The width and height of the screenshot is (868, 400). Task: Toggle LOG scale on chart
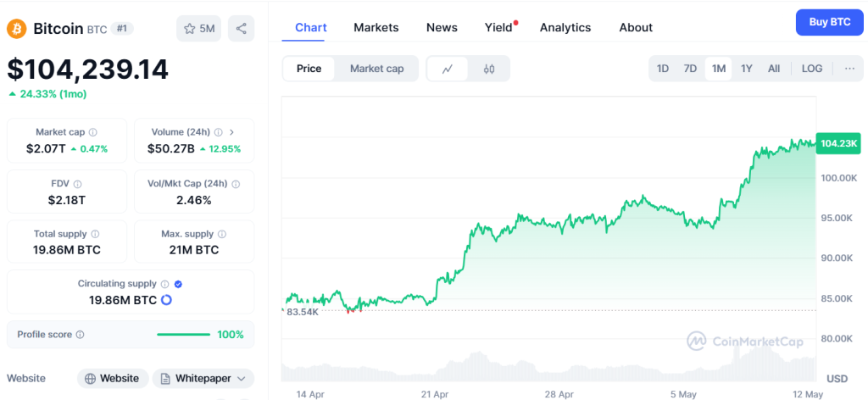click(x=812, y=69)
